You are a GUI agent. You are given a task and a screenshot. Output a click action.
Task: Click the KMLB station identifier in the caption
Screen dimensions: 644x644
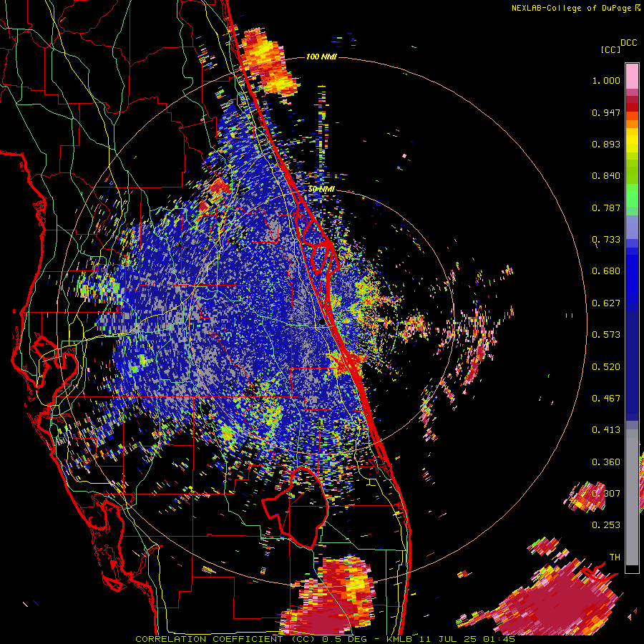pyautogui.click(x=399, y=639)
